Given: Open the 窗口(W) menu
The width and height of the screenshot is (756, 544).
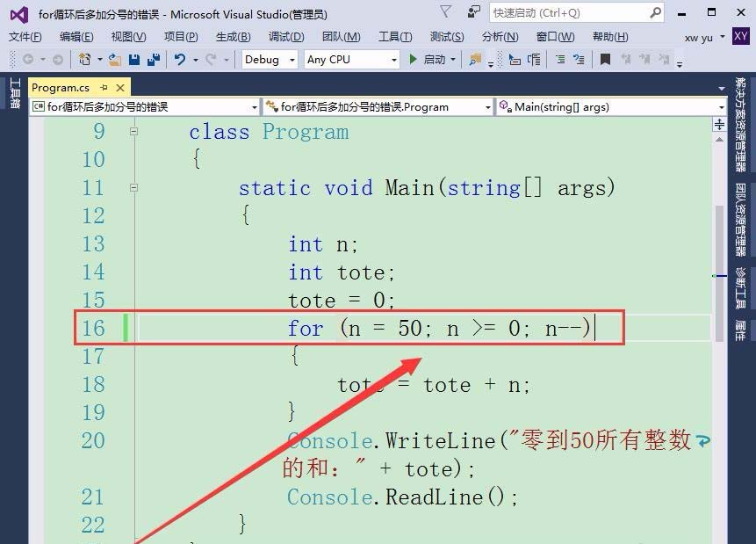Looking at the screenshot, I should 555,37.
